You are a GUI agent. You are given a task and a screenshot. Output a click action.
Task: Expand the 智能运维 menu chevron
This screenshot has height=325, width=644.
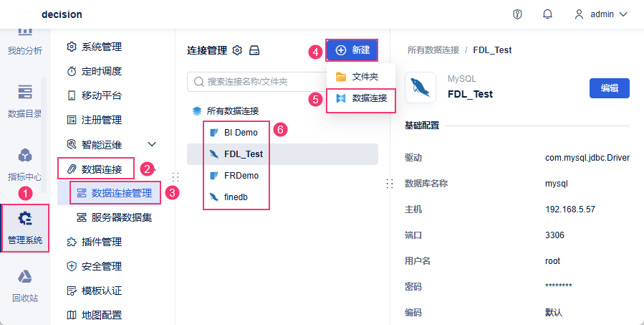(x=152, y=144)
